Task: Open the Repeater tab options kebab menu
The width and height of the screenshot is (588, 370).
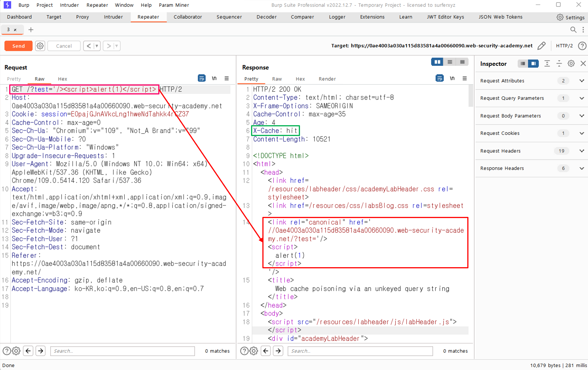Action: (x=583, y=30)
